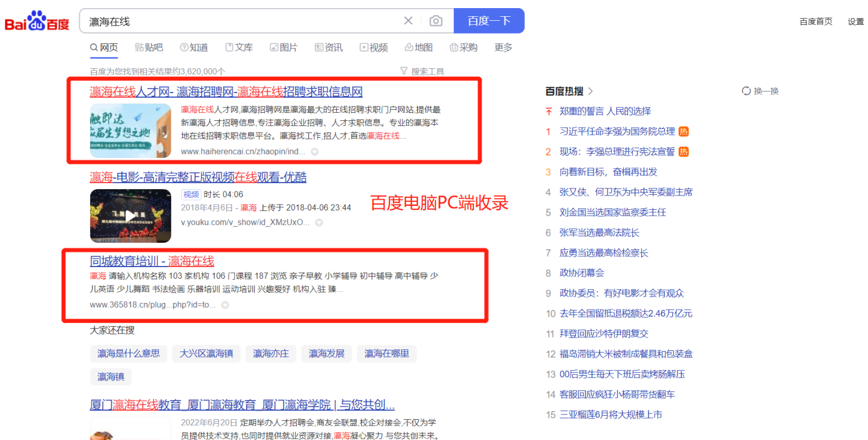The height and width of the screenshot is (440, 868).
Task: Select the 网页 tab
Action: 104,47
